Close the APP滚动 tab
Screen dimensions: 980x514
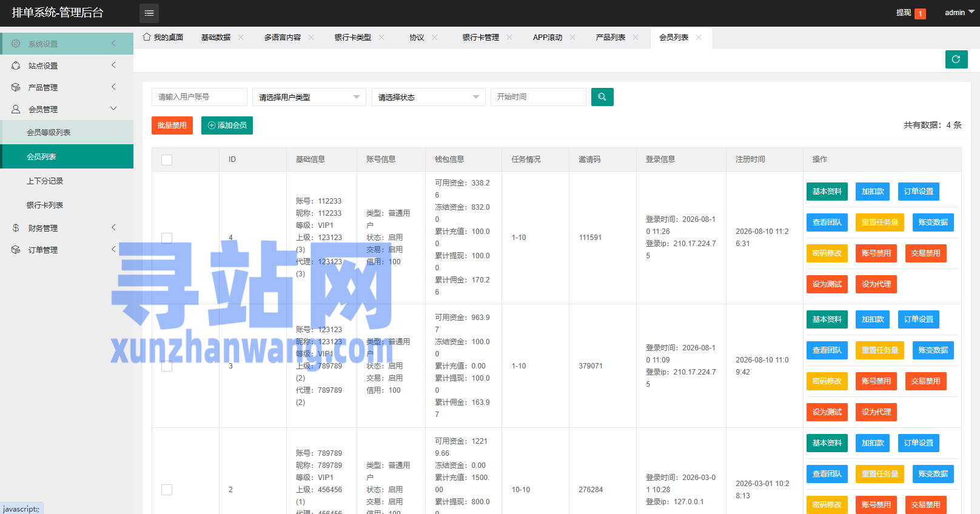pyautogui.click(x=572, y=38)
